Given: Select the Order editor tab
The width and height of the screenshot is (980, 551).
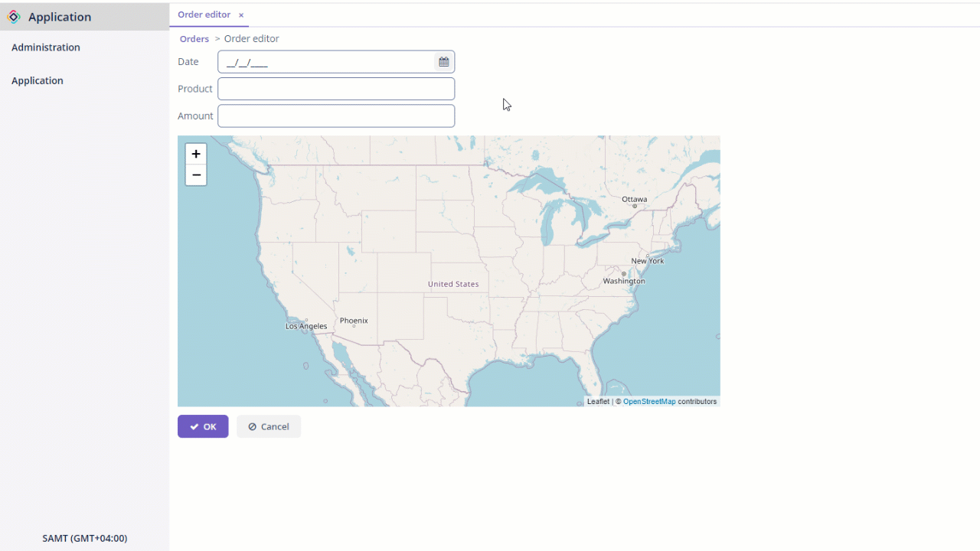Looking at the screenshot, I should pos(204,15).
